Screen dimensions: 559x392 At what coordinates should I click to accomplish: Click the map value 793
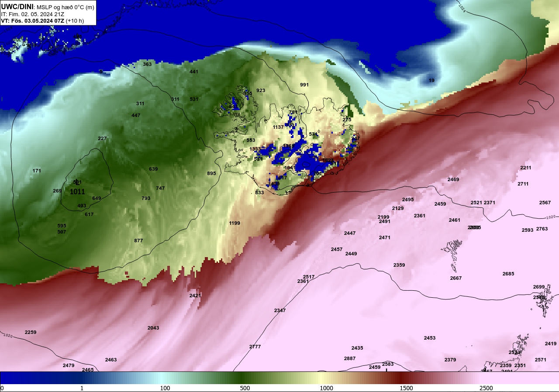(146, 198)
